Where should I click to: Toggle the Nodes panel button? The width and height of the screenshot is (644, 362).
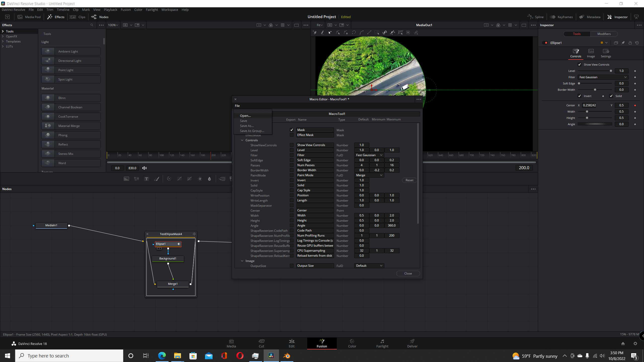click(x=100, y=17)
